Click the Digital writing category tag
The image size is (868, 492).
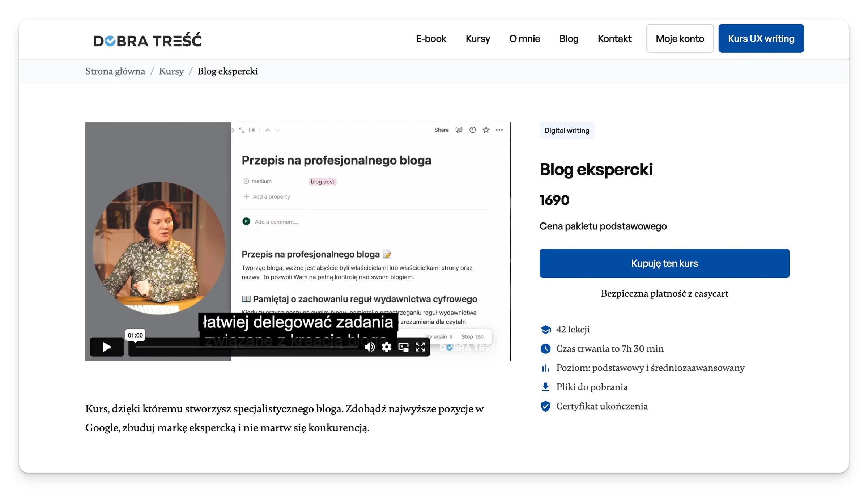click(567, 131)
